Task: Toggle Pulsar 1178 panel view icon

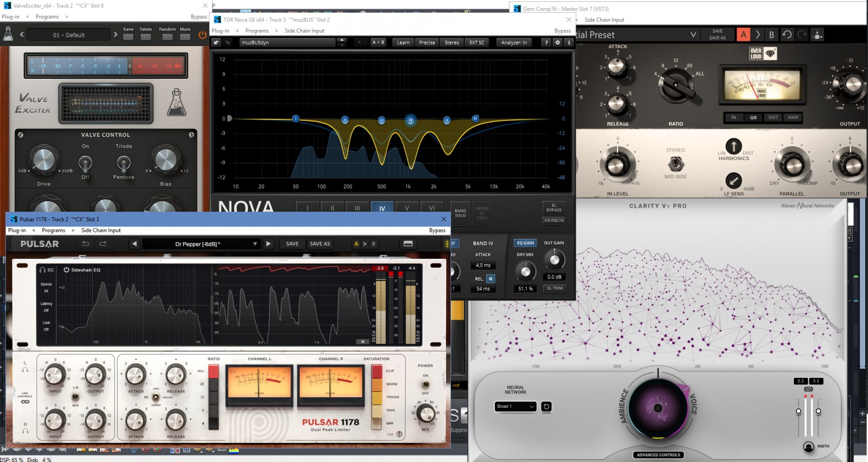Action: (409, 244)
